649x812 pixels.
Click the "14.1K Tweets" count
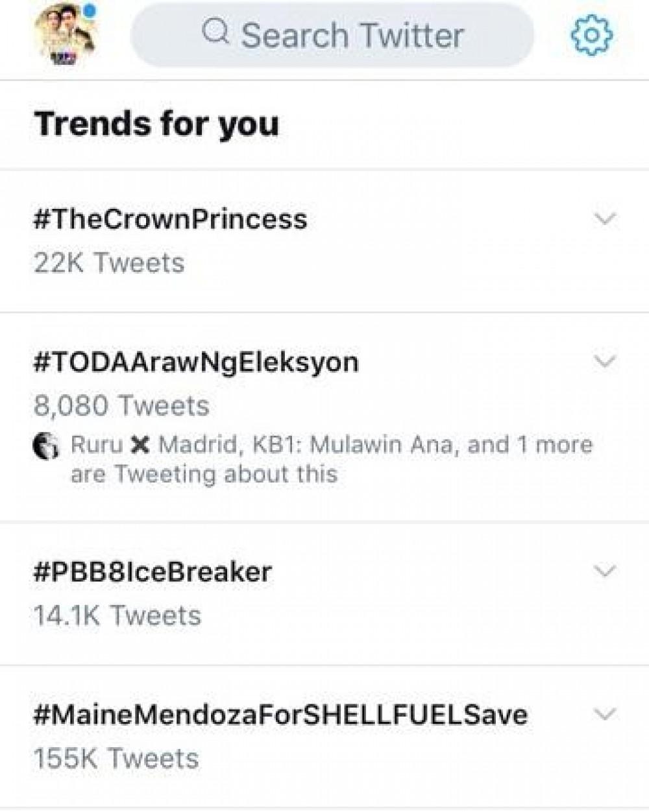coord(117,615)
